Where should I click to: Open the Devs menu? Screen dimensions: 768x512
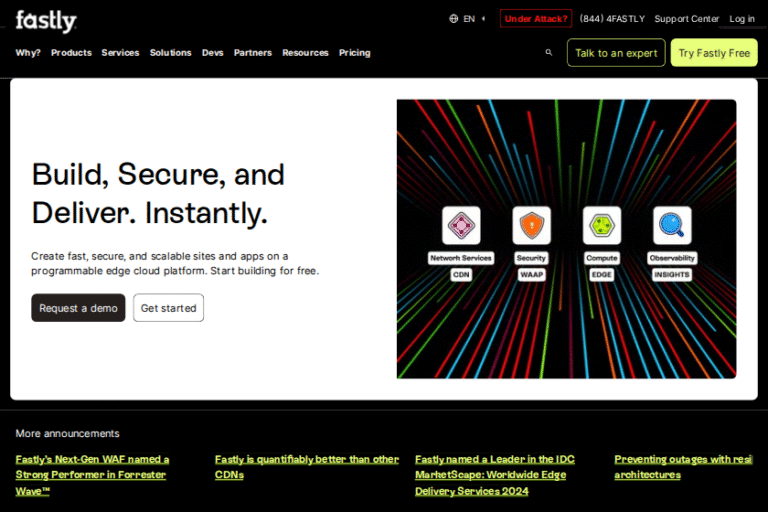point(213,52)
